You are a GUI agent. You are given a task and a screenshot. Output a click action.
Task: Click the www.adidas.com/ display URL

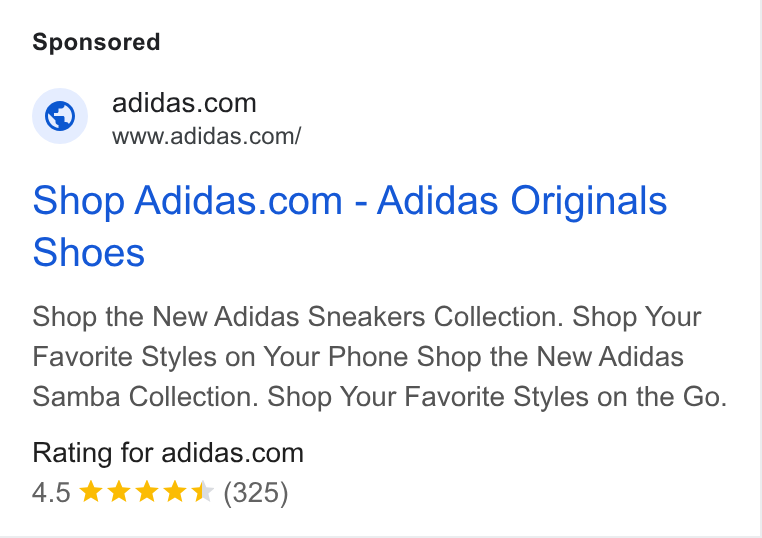[207, 136]
